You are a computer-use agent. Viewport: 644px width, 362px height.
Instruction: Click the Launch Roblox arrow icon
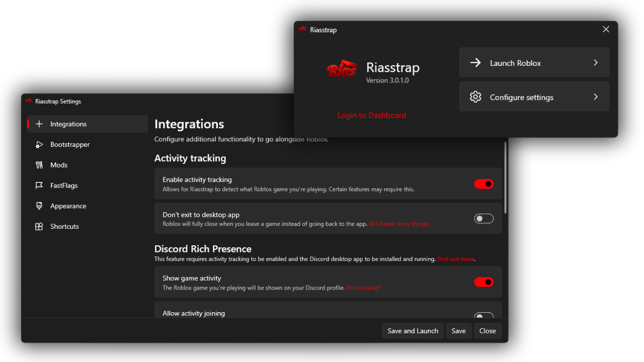pyautogui.click(x=475, y=63)
